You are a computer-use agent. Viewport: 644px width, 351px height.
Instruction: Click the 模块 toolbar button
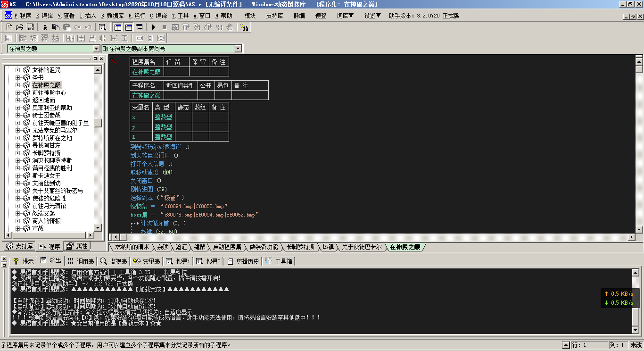tap(250, 16)
